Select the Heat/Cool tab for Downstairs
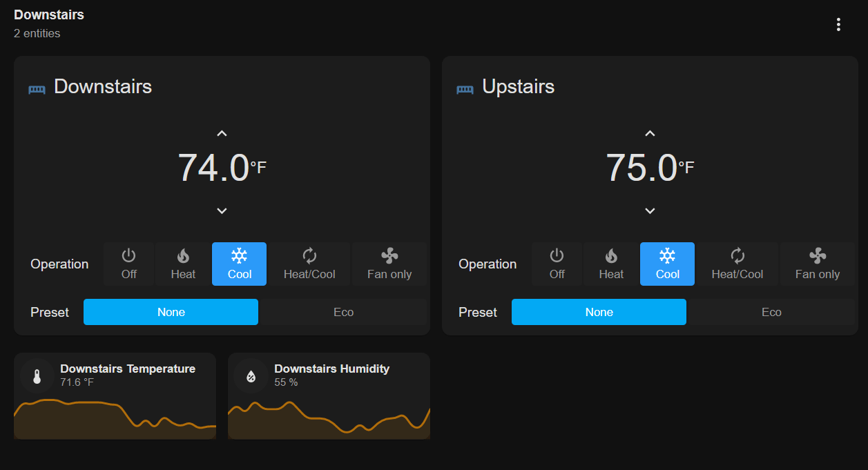 pos(309,264)
